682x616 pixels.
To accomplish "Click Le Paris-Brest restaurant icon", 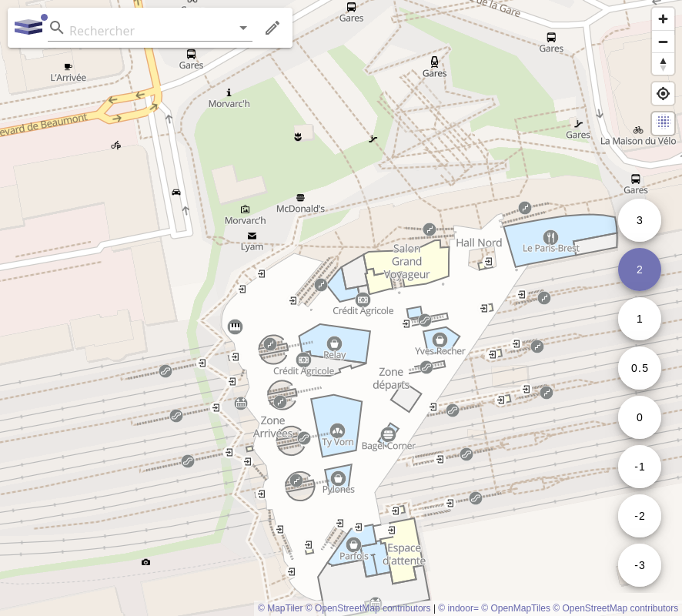I will pos(550,236).
